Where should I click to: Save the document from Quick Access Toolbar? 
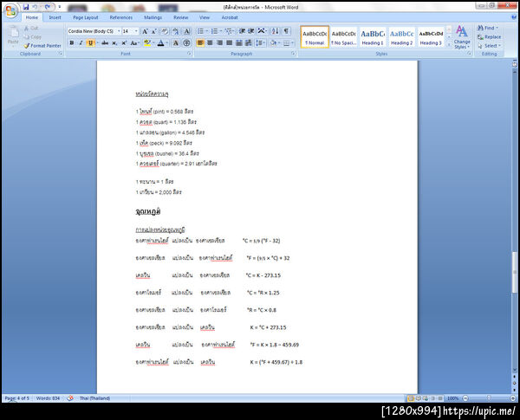pyautogui.click(x=26, y=7)
